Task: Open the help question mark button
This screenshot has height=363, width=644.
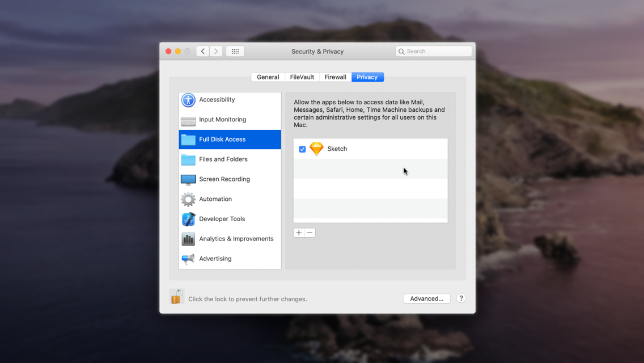Action: pyautogui.click(x=461, y=298)
